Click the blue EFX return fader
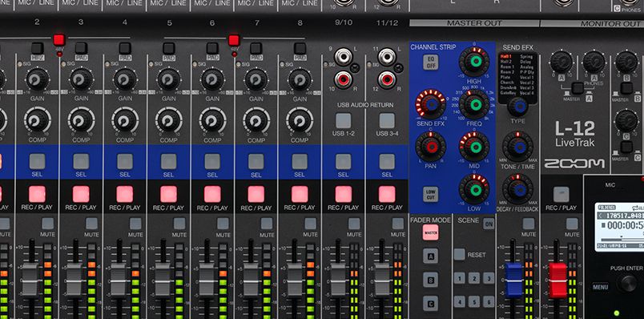 pos(513,280)
